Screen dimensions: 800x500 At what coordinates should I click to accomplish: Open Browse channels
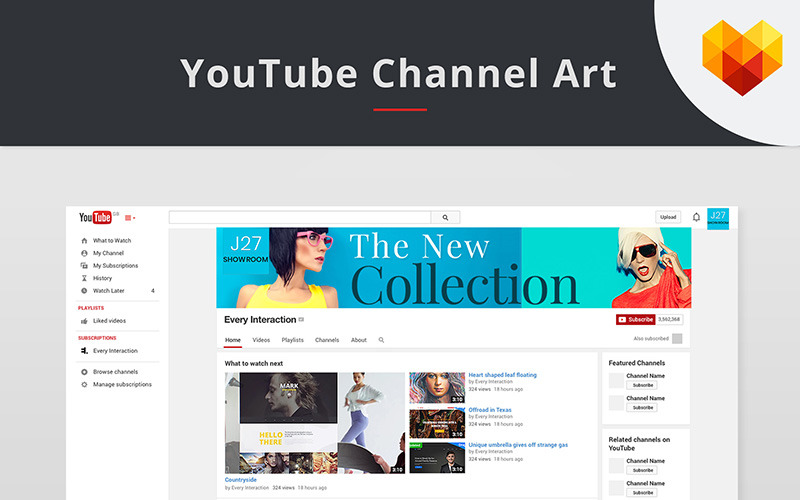[115, 372]
